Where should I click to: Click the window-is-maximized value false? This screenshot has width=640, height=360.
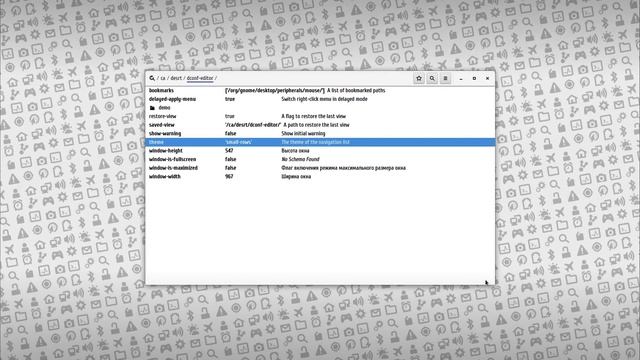click(231, 168)
